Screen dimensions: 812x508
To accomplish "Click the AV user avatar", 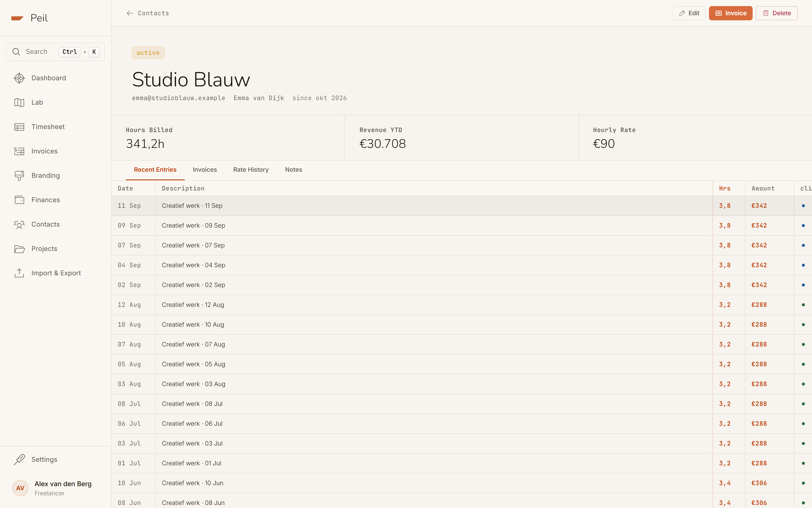I will click(20, 488).
